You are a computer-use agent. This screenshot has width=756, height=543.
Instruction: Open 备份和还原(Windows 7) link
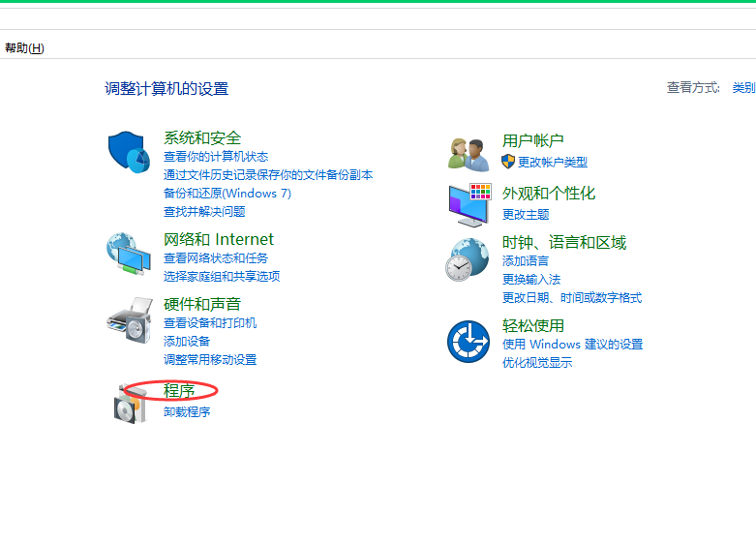tap(227, 194)
